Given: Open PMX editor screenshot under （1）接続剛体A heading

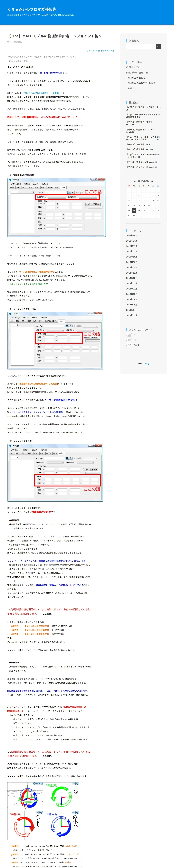Looking at the screenshot, I should coord(56,208).
